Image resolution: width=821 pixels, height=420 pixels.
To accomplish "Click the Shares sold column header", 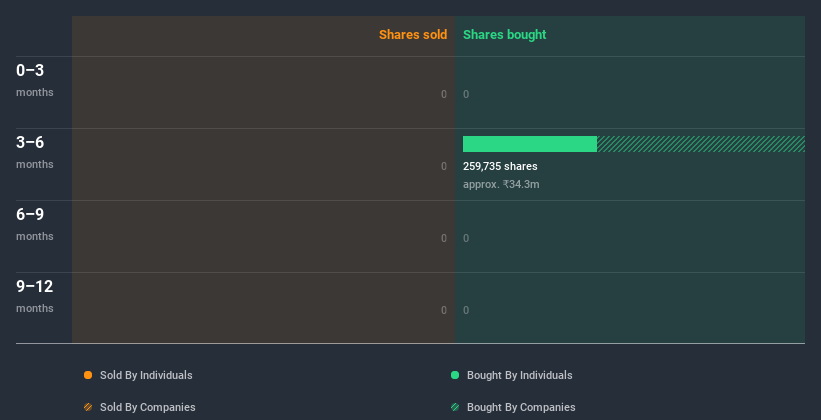I will coord(413,35).
